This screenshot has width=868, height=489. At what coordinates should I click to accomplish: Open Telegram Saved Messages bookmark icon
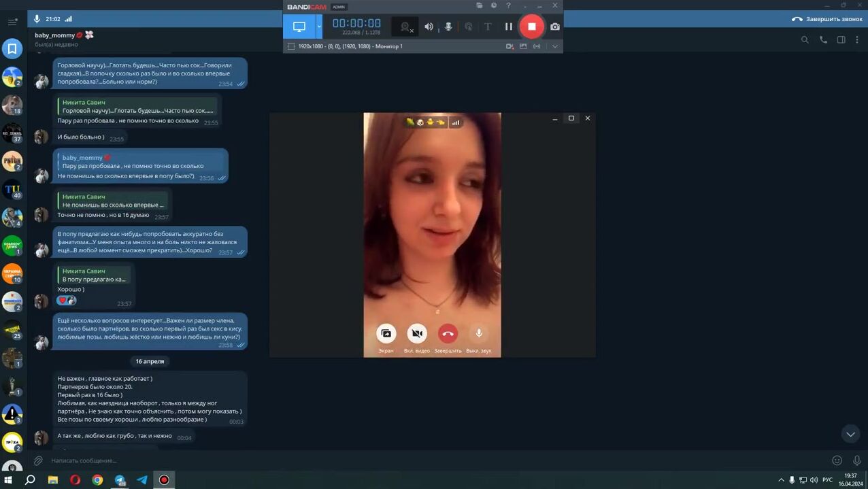click(x=12, y=49)
